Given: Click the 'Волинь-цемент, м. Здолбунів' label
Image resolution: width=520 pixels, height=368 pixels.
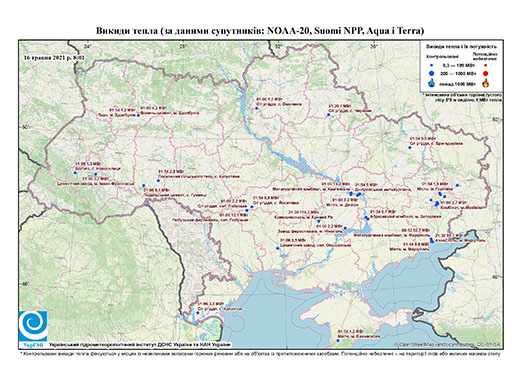Looking at the screenshot, I should pos(170,113).
